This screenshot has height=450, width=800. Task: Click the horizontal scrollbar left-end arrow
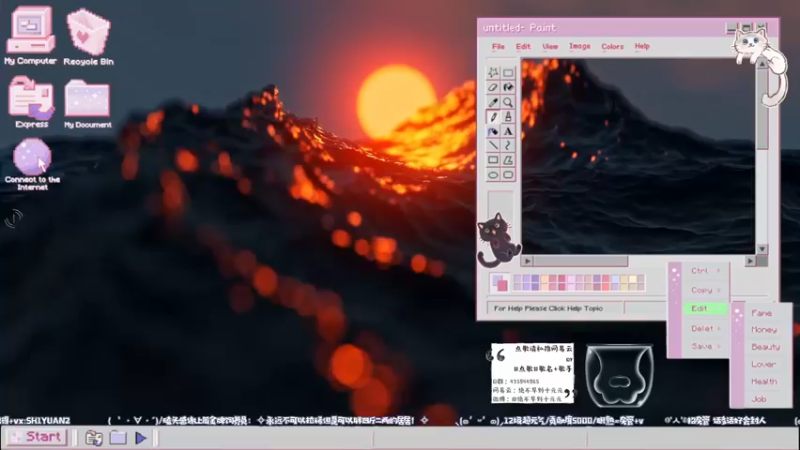(528, 261)
